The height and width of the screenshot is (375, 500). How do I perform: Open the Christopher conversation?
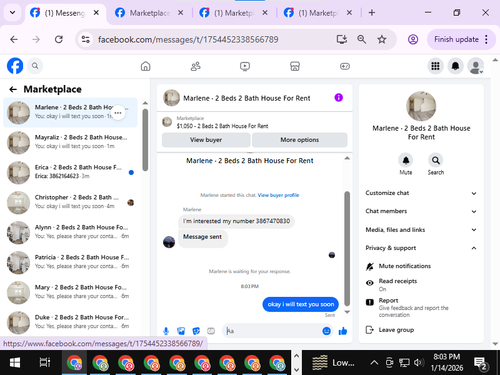click(71, 202)
